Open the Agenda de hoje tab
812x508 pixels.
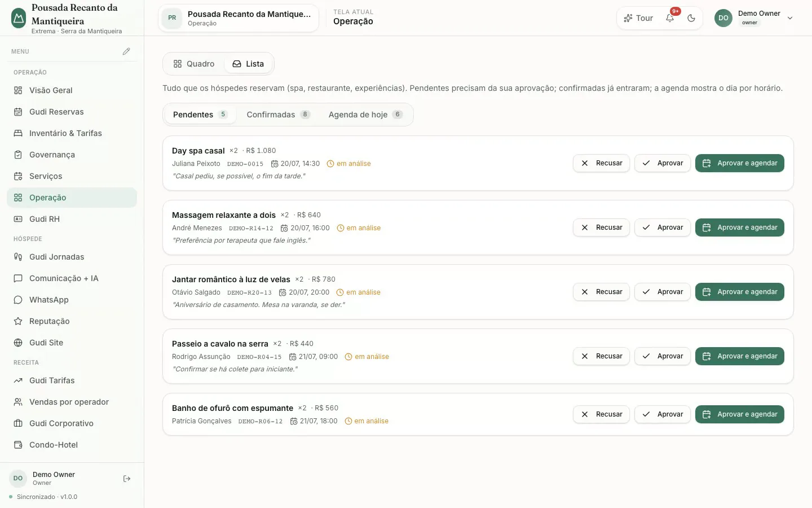point(365,115)
